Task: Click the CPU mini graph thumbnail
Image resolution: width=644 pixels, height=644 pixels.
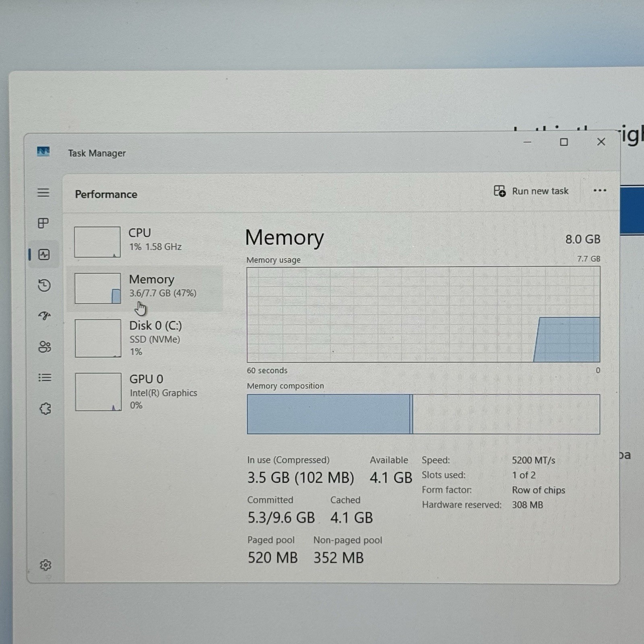Action: (97, 242)
